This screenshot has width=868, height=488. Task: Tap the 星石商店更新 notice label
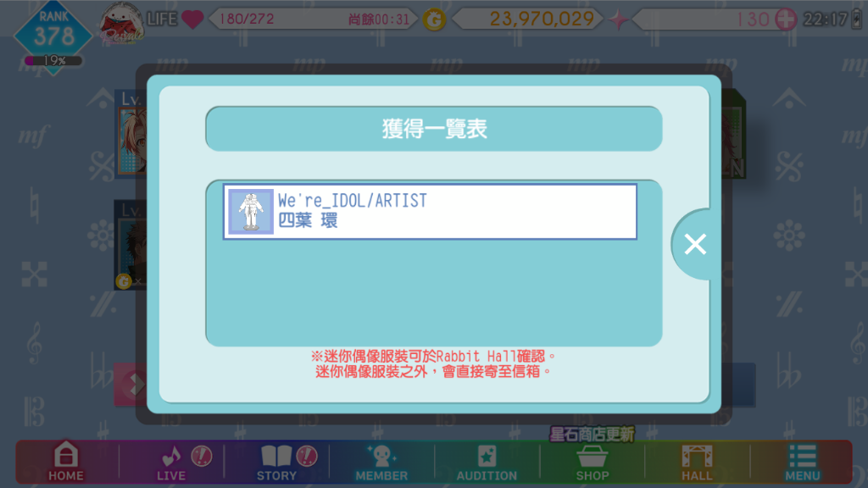[592, 435]
